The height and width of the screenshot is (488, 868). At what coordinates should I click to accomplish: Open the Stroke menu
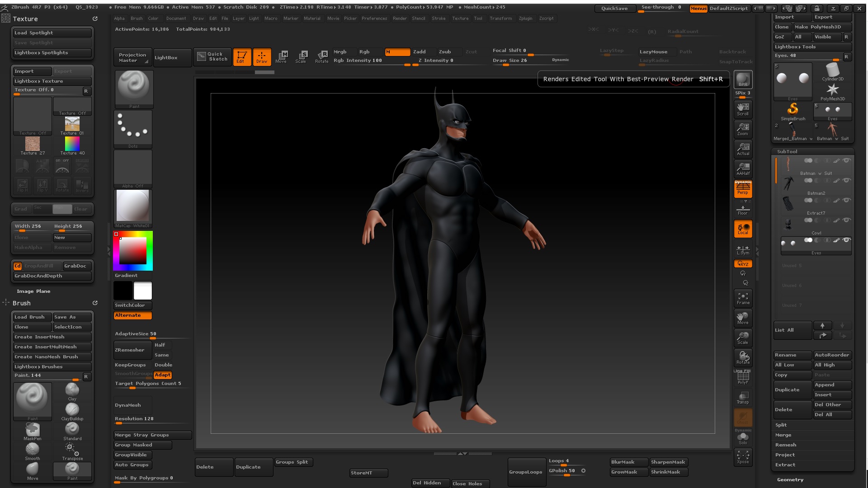(x=439, y=19)
